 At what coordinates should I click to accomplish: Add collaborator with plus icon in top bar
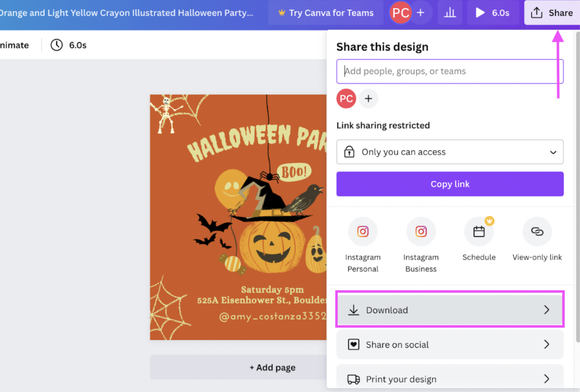pos(421,13)
